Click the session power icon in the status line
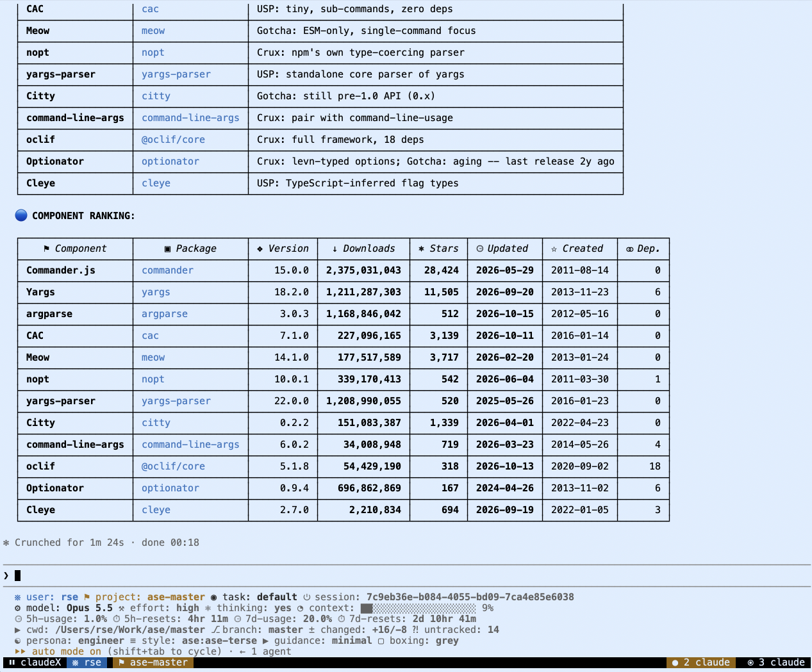This screenshot has height=672, width=812. point(307,597)
